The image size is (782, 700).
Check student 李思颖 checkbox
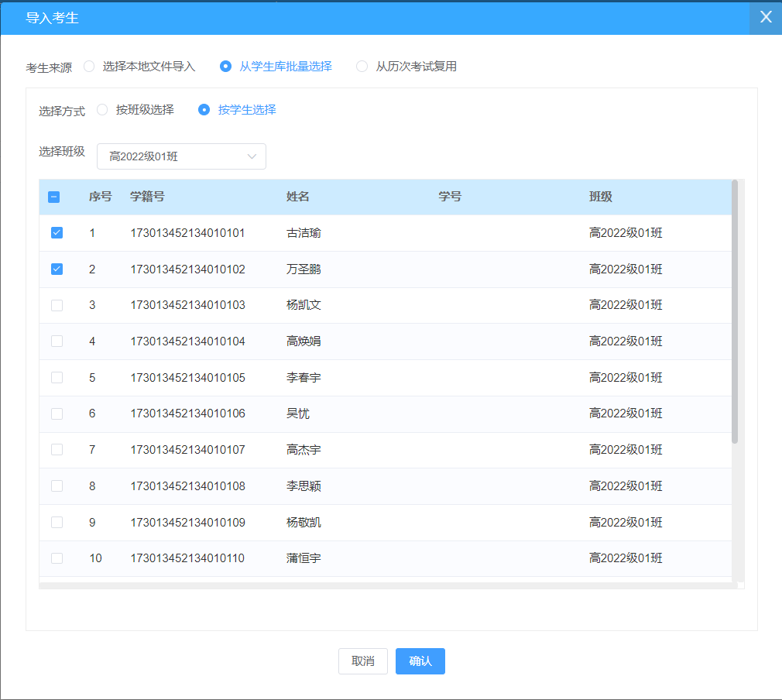pos(57,486)
